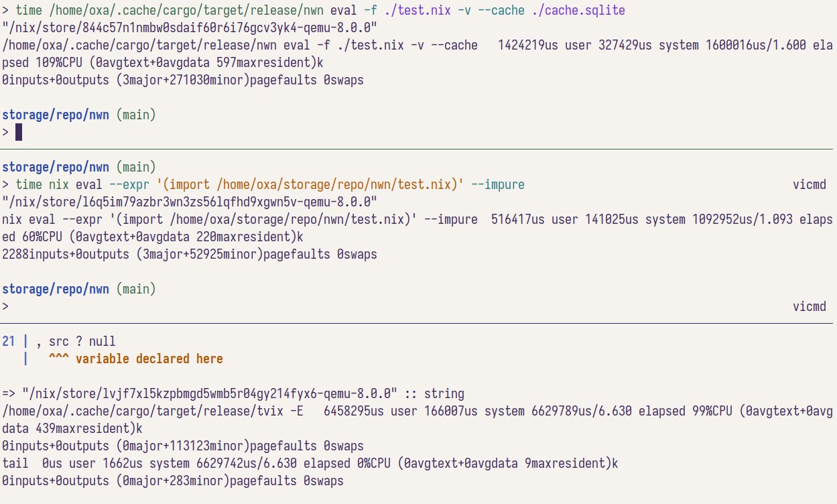Click '9maxresident)k' memory text on tail line
This screenshot has height=504, width=837.
pyautogui.click(x=572, y=463)
